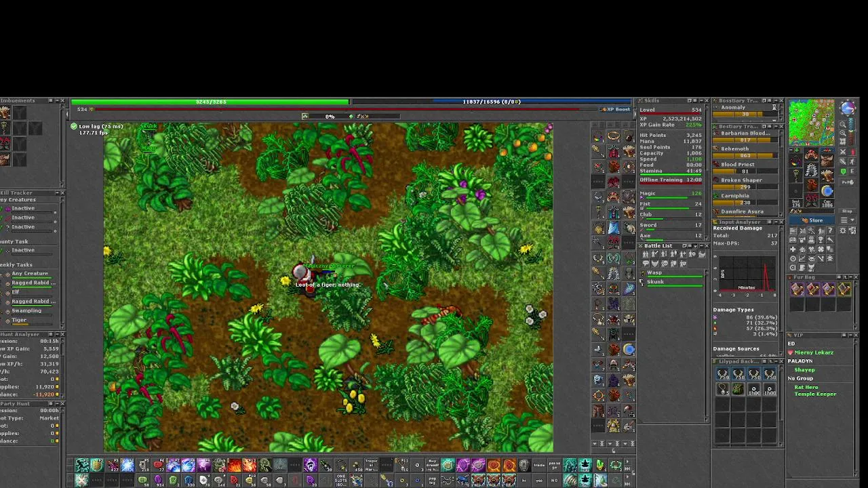Image resolution: width=868 pixels, height=488 pixels.
Task: Select the blue orb ammo slot
Action: click(x=827, y=190)
